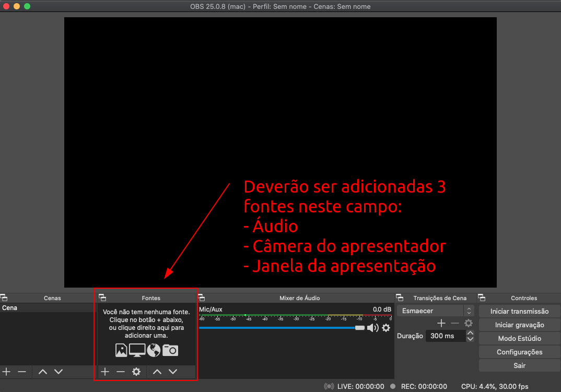Move source up in Fontes panel
The image size is (561, 392).
tap(157, 372)
